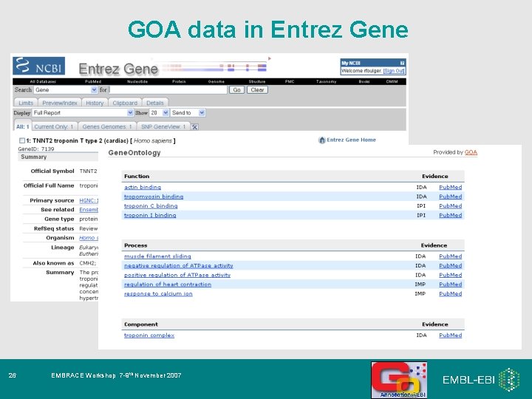
Task: Open the tropomyosin binding link
Action: coord(154,197)
